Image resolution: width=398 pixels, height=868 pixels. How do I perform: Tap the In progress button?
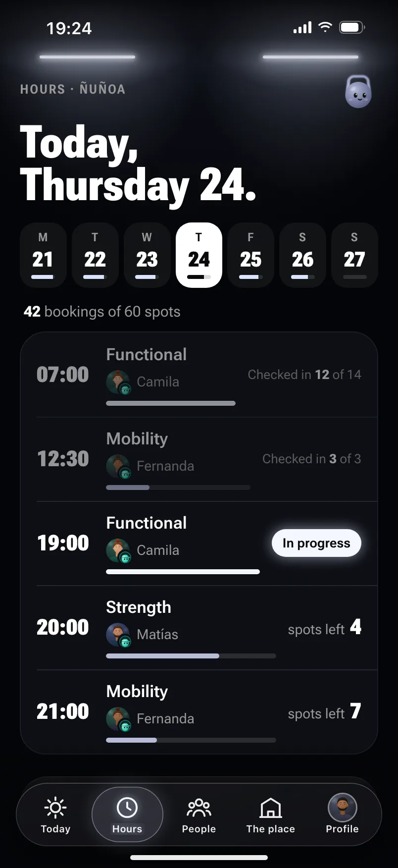316,543
